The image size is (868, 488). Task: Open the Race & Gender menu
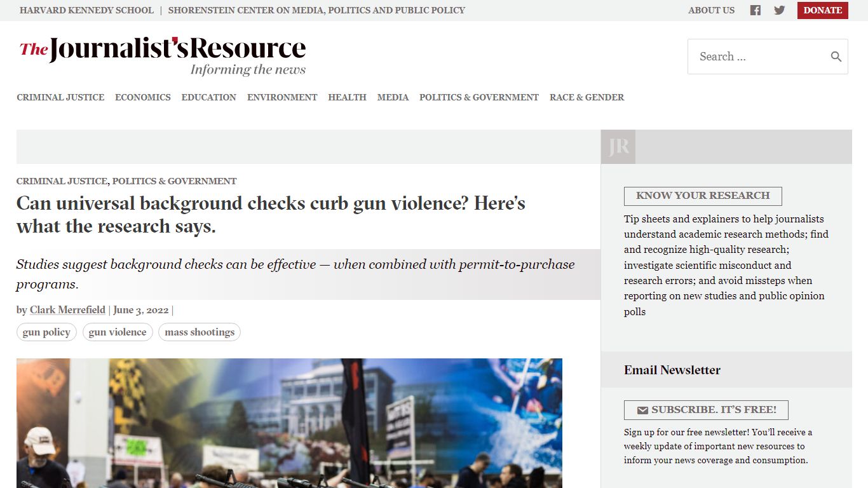[587, 97]
